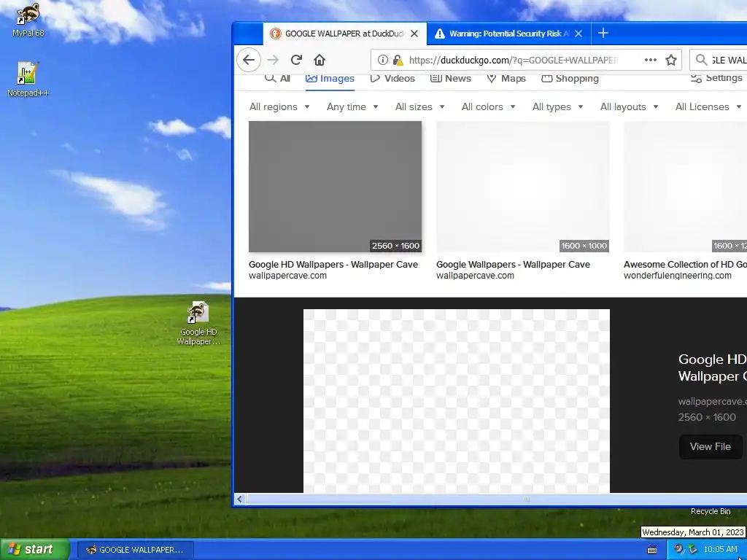Click the search magnifier in search box
Image resolution: width=747 pixels, height=560 pixels.
(701, 60)
